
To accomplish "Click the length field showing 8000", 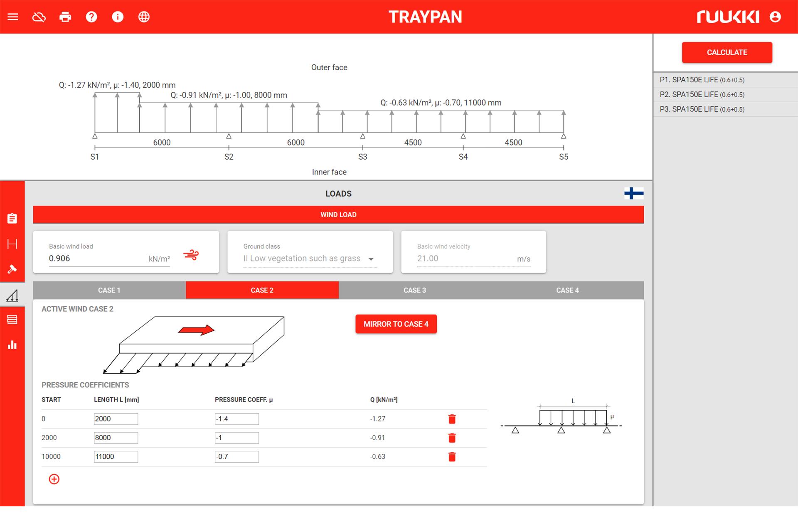I will point(116,438).
